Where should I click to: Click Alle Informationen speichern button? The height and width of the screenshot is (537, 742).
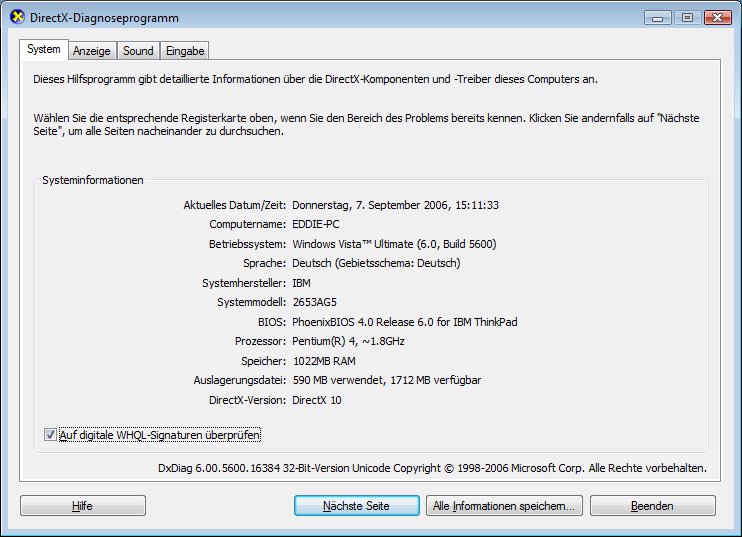[504, 506]
